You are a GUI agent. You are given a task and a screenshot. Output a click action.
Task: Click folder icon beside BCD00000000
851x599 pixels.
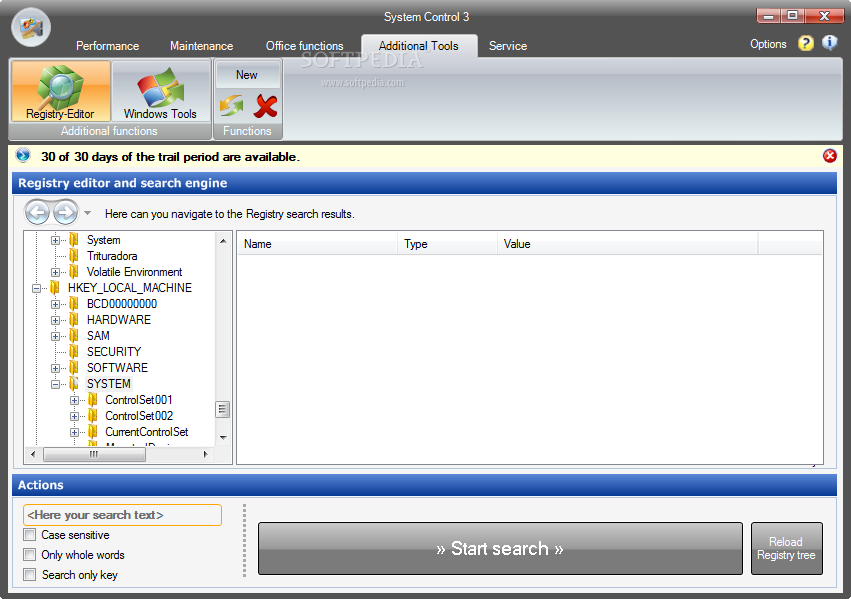point(74,304)
